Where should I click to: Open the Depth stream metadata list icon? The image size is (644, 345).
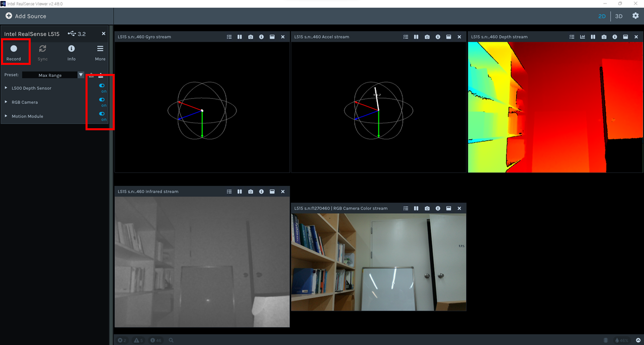(572, 37)
